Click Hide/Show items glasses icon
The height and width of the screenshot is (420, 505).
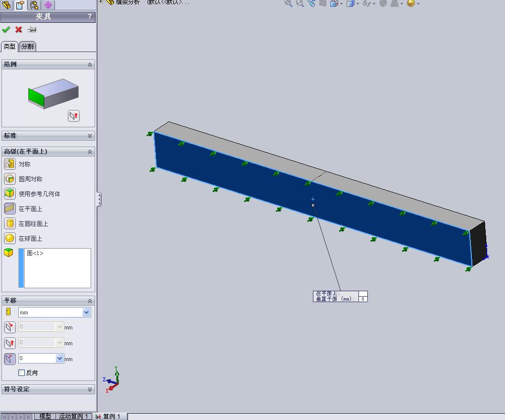[366, 3]
